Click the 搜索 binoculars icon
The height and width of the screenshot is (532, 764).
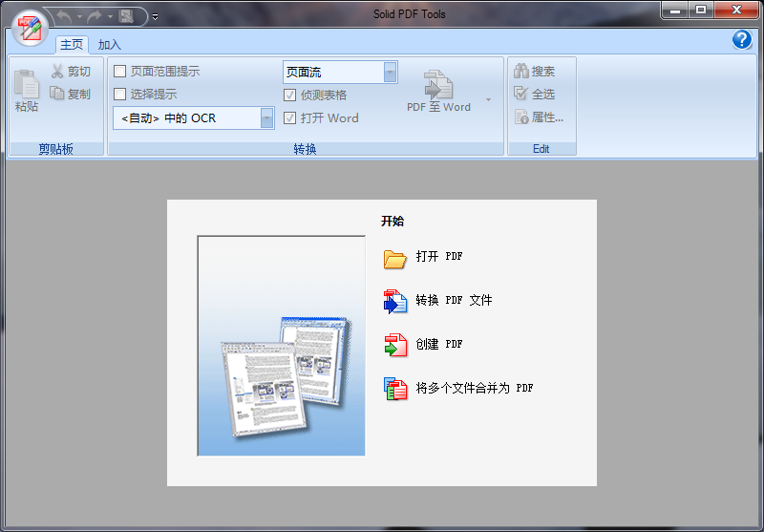point(520,71)
